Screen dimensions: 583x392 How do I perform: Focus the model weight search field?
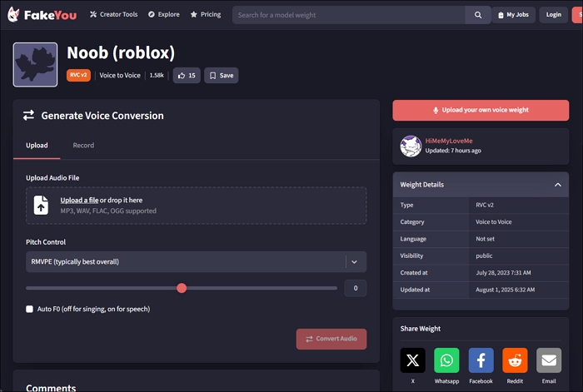(x=348, y=15)
